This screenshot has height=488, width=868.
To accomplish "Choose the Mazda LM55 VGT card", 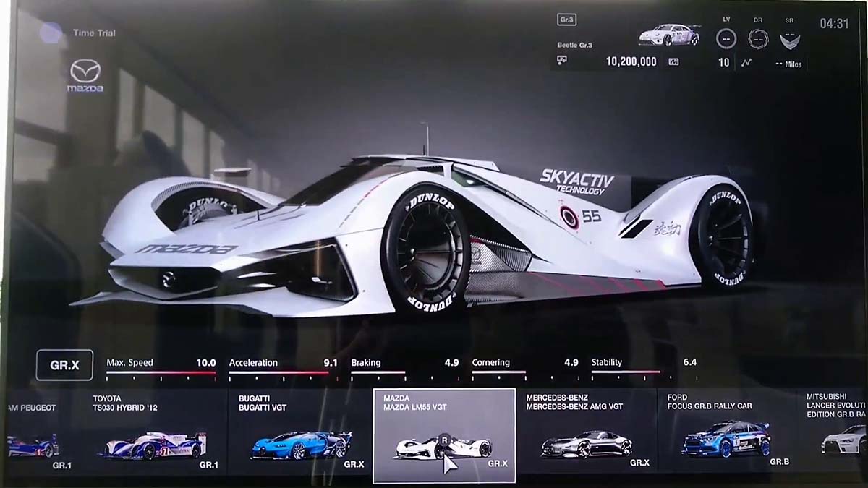I will [444, 436].
